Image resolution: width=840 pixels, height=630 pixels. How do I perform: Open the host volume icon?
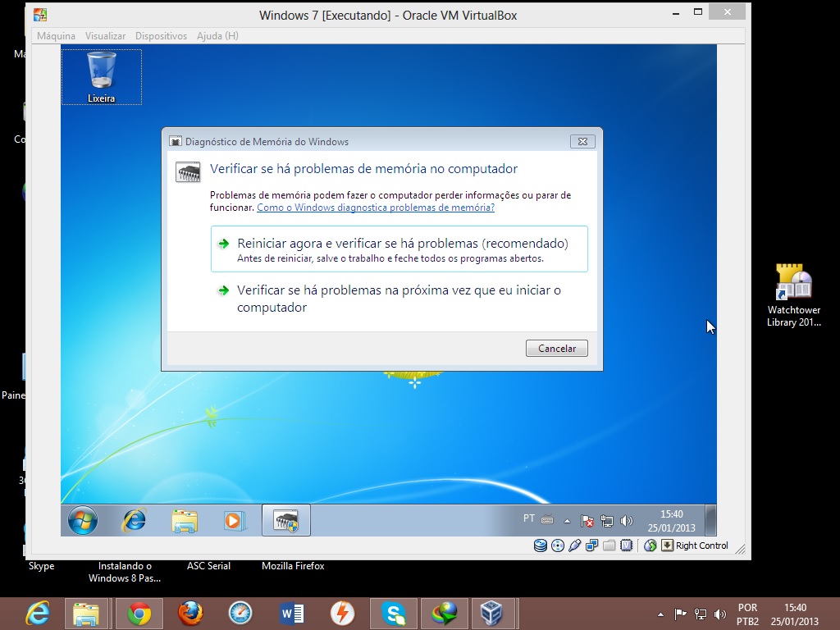click(x=720, y=614)
